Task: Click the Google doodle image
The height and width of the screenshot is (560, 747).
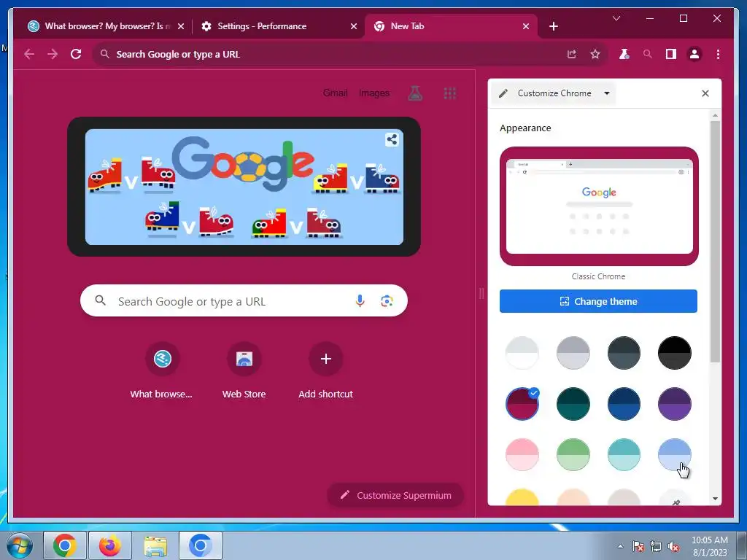Action: tap(244, 187)
